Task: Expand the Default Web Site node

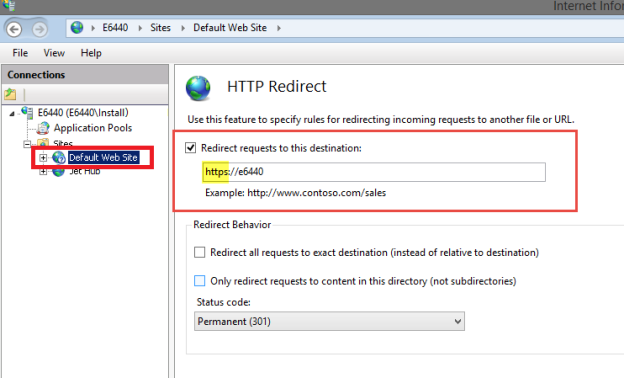Action: pos(43,158)
